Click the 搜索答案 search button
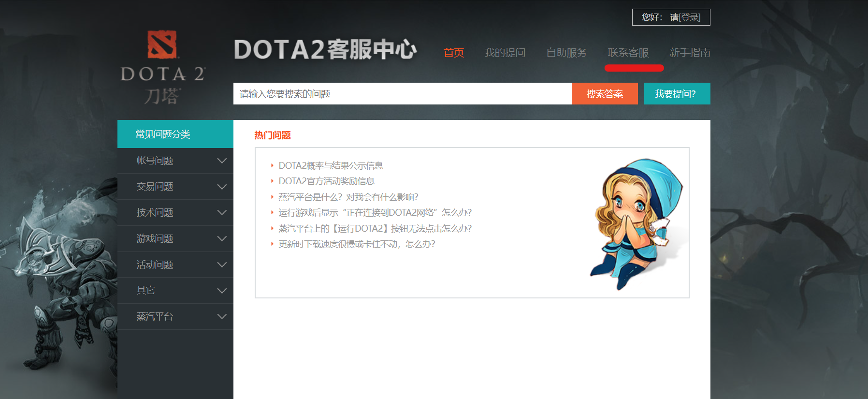This screenshot has width=868, height=399. (x=605, y=93)
